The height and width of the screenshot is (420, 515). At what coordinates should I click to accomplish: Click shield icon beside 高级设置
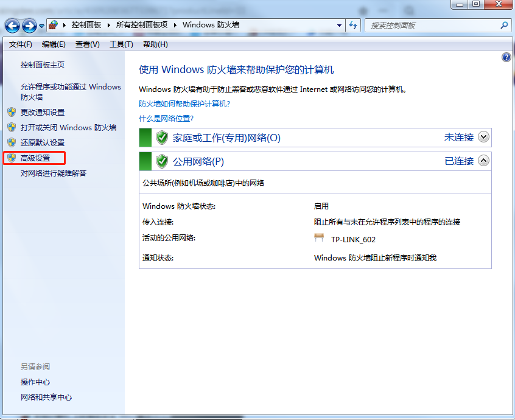tap(12, 158)
